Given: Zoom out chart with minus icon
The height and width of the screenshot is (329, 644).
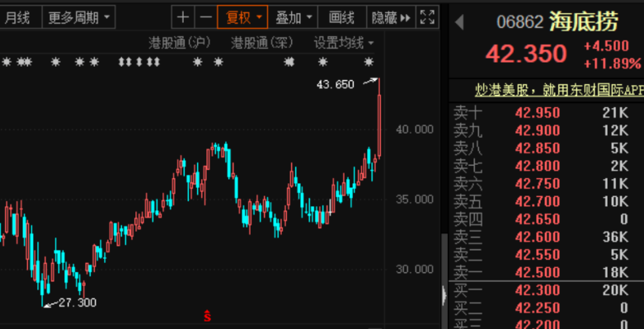Looking at the screenshot, I should point(206,17).
